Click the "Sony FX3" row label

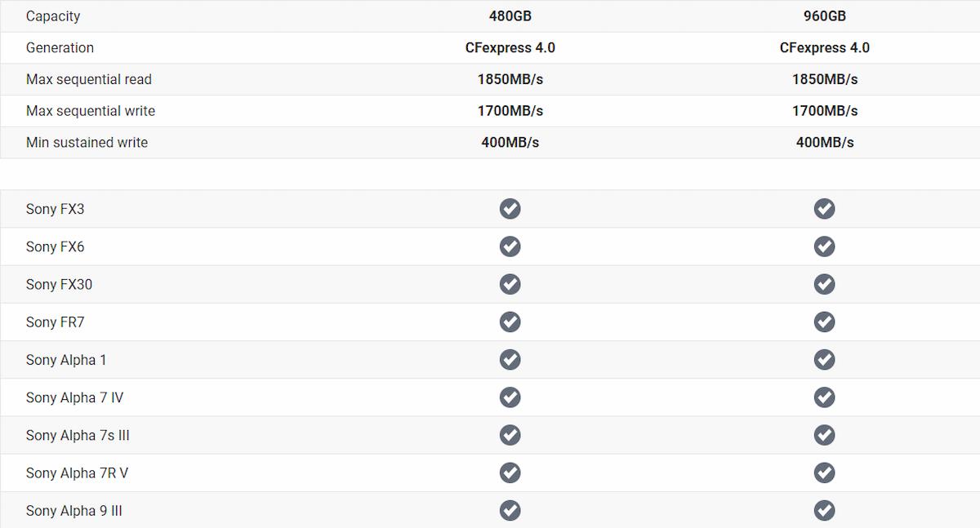[55, 209]
